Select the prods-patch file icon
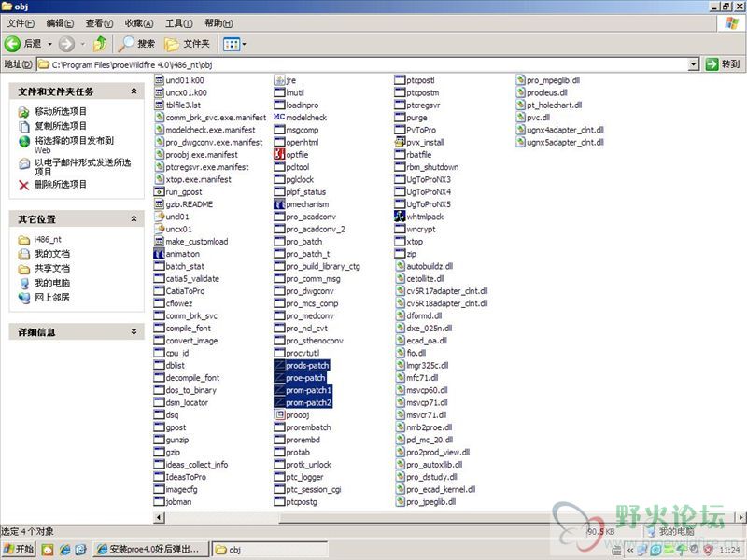Image resolution: width=747 pixels, height=560 pixels. (279, 365)
